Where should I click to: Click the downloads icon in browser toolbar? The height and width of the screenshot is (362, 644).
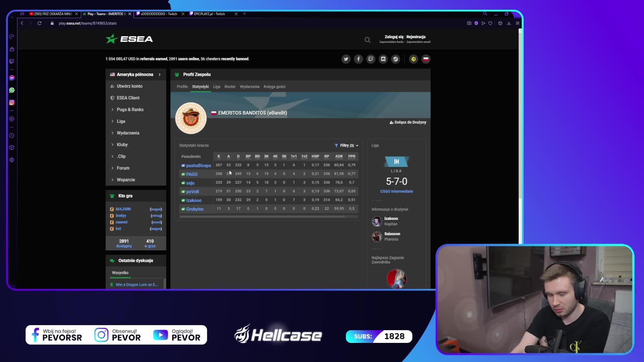509,23
